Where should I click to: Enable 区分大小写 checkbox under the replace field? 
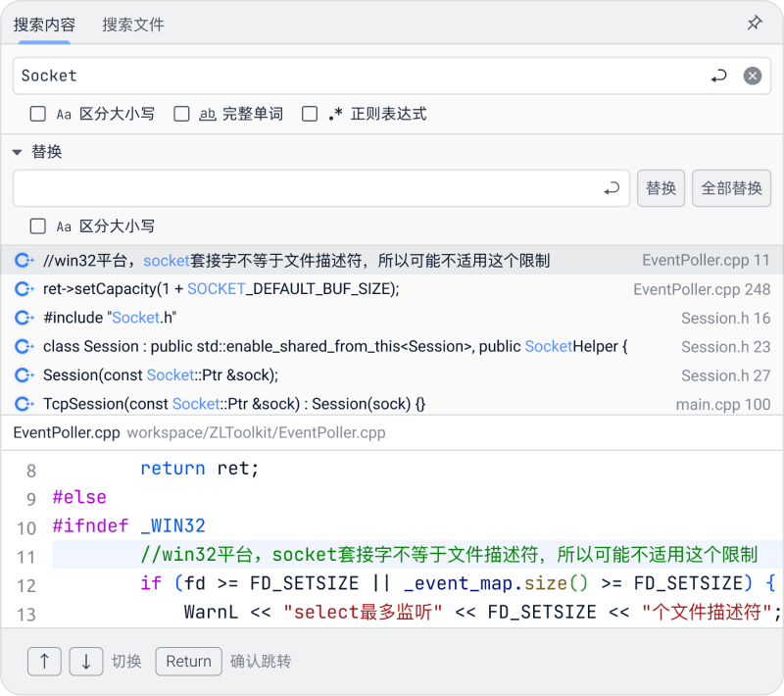point(38,226)
